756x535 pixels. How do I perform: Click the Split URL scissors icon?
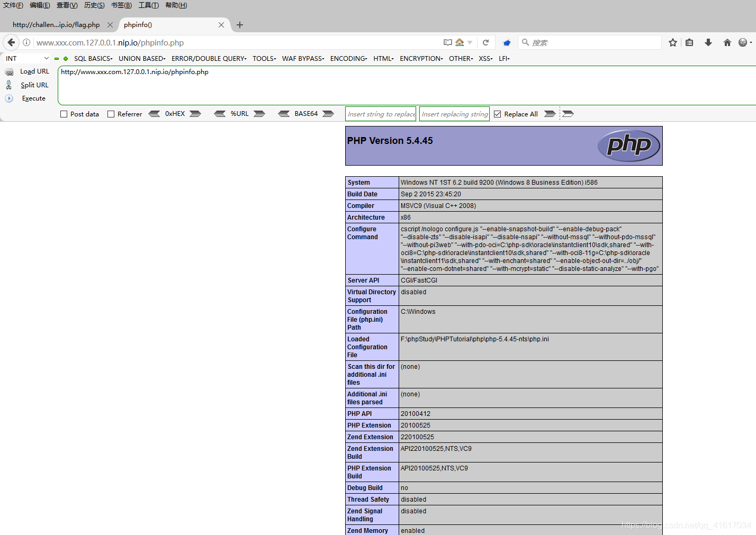point(8,85)
